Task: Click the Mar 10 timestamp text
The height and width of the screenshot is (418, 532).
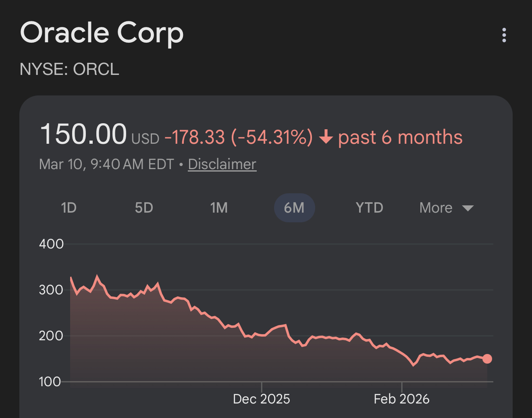Action: coord(106,164)
